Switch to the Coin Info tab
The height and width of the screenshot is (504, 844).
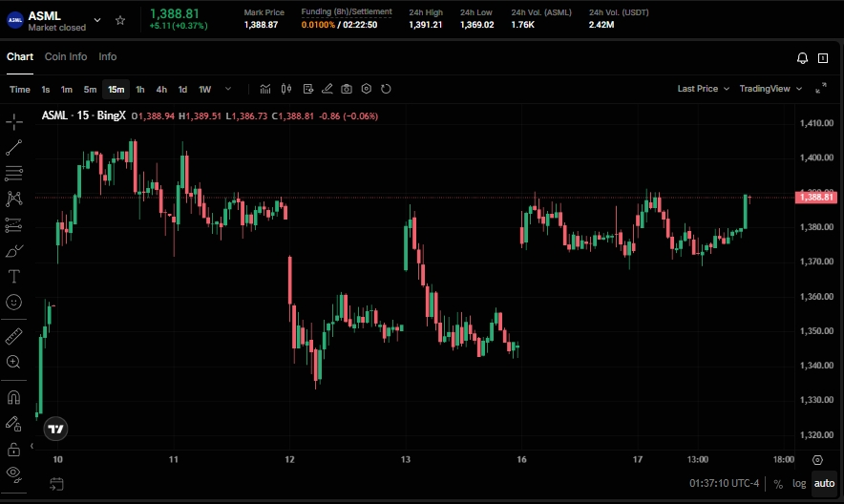66,57
